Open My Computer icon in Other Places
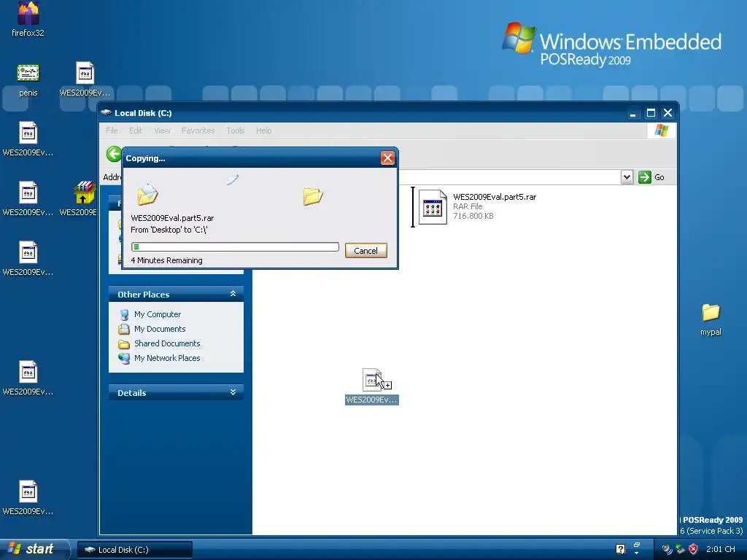Viewport: 747px width, 560px height. [x=124, y=315]
